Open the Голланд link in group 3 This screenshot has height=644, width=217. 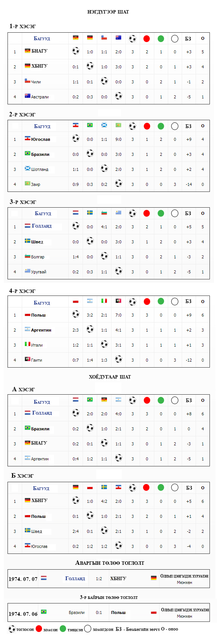(42, 226)
